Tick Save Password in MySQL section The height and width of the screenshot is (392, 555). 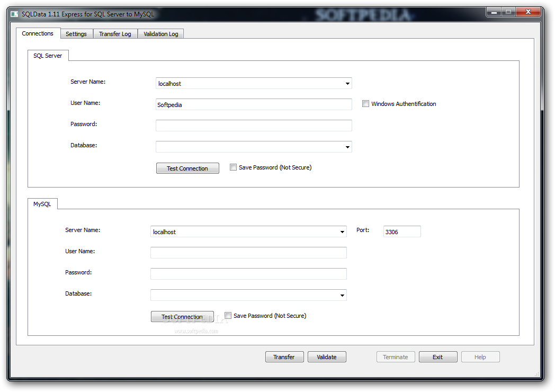click(228, 316)
